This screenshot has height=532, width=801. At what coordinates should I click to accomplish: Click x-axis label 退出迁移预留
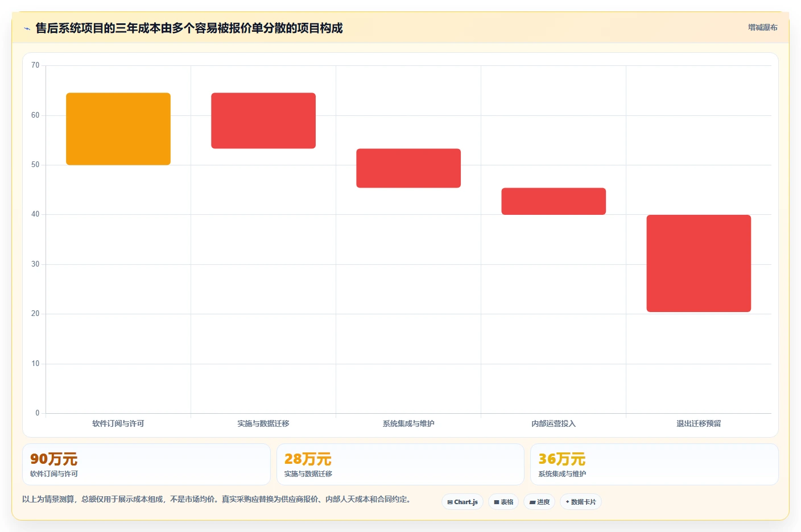pyautogui.click(x=699, y=423)
